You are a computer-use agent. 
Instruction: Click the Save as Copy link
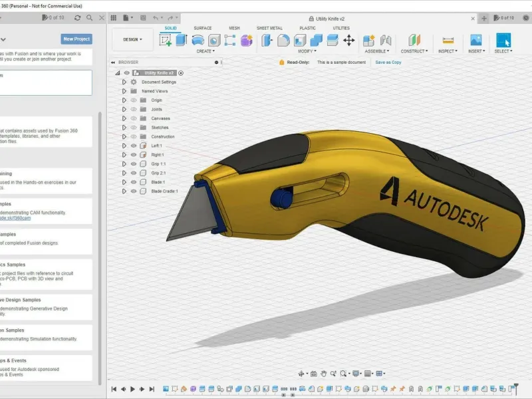click(x=388, y=63)
